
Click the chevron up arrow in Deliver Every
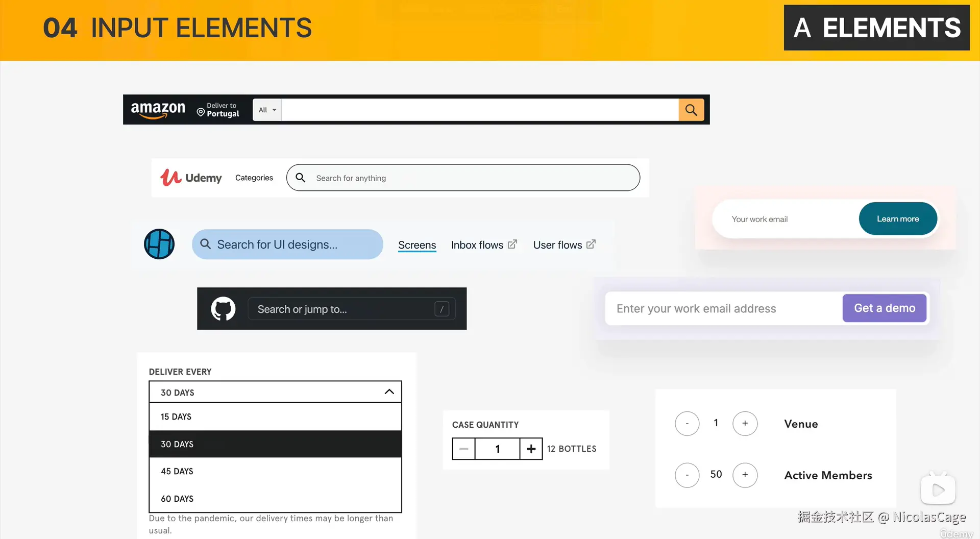pos(389,391)
